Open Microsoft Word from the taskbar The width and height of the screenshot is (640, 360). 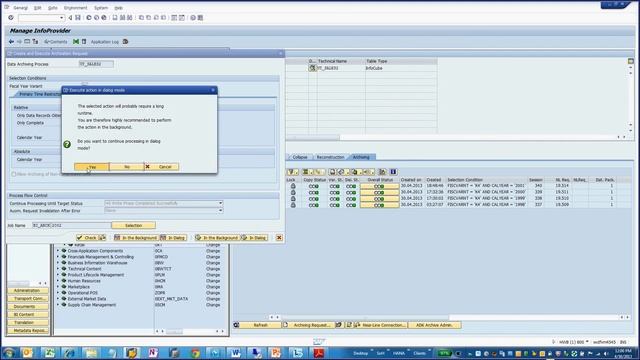coord(236,353)
